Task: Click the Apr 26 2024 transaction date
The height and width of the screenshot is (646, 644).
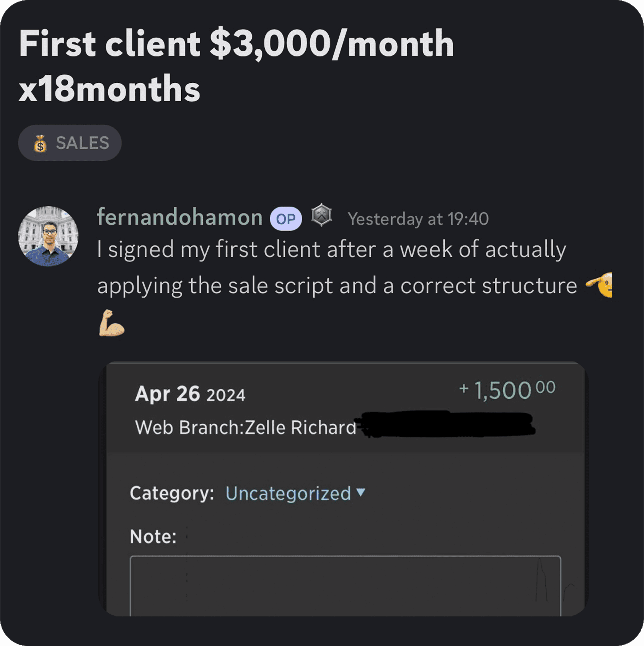Action: point(190,394)
